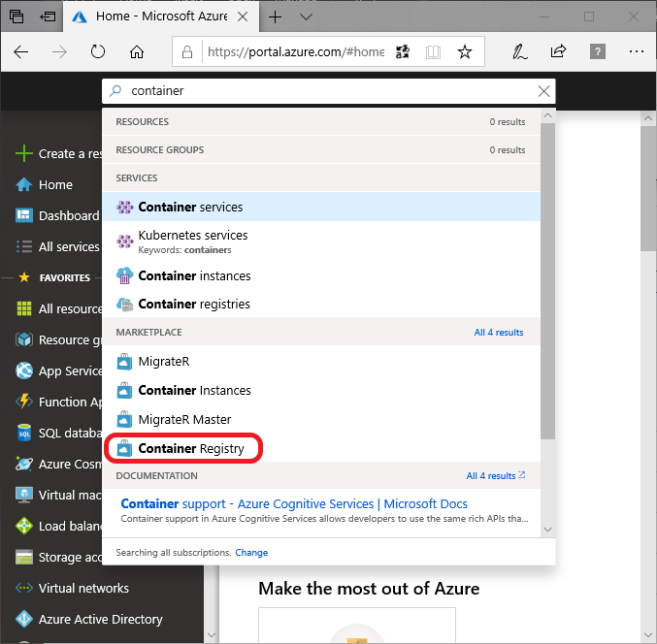Image resolution: width=657 pixels, height=644 pixels.
Task: Clear the container search text
Action: (543, 91)
